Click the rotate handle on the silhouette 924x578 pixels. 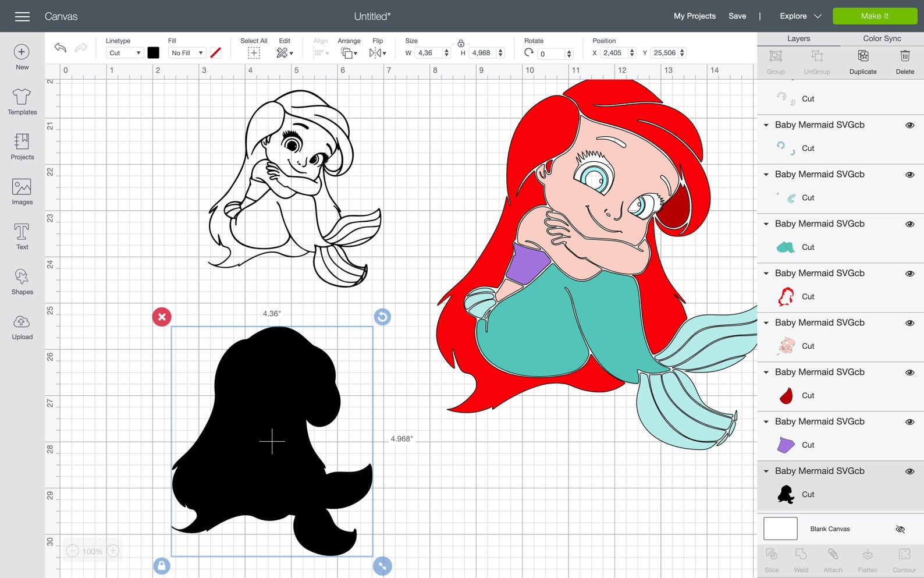[382, 317]
